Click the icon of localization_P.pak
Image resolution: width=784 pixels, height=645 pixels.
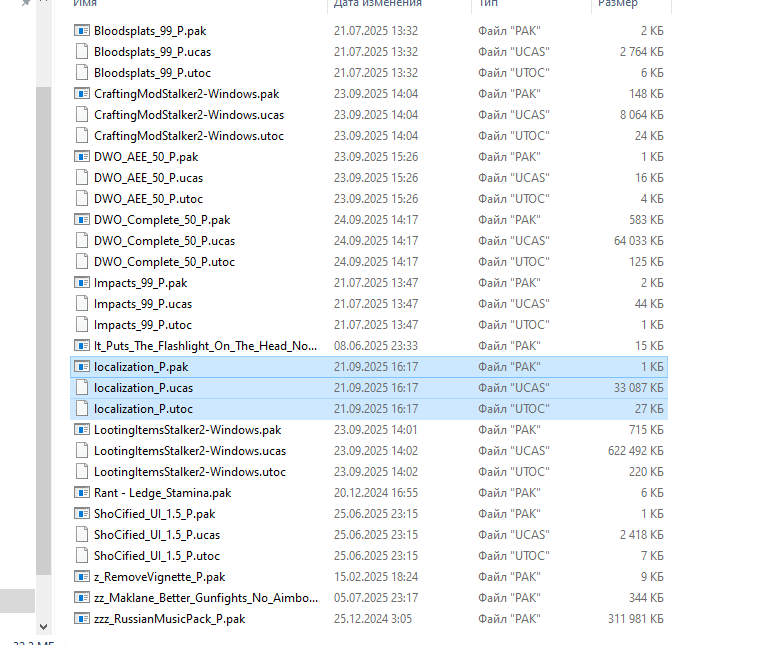(x=82, y=366)
